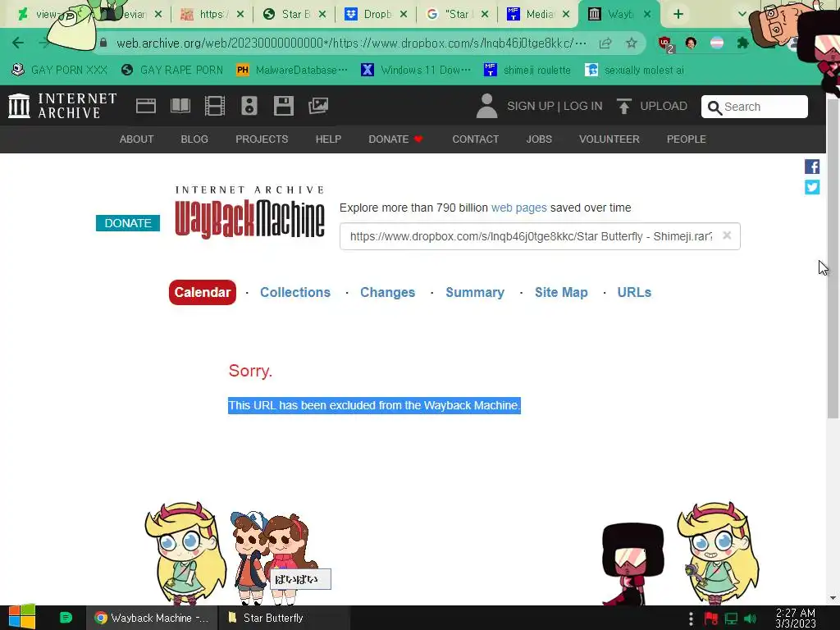Open the Internet Archive software floppy icon

click(283, 106)
